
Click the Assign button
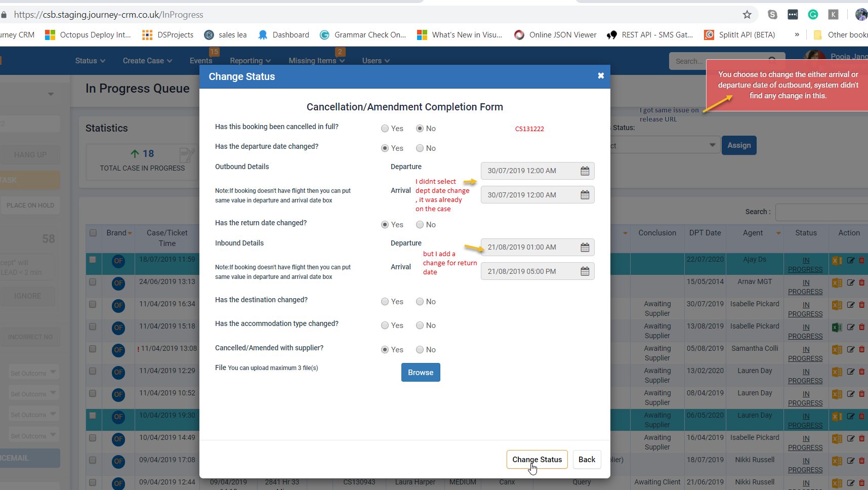[x=739, y=145]
